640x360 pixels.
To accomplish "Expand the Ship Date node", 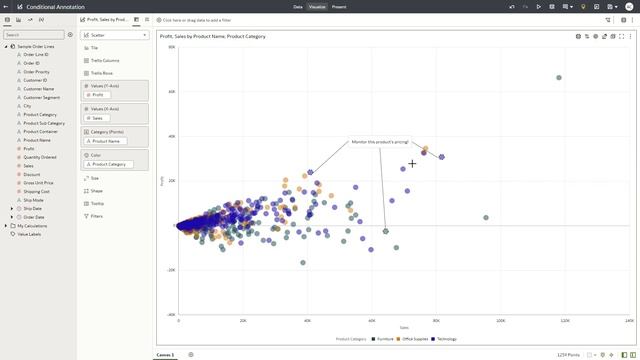I will [x=12, y=209].
